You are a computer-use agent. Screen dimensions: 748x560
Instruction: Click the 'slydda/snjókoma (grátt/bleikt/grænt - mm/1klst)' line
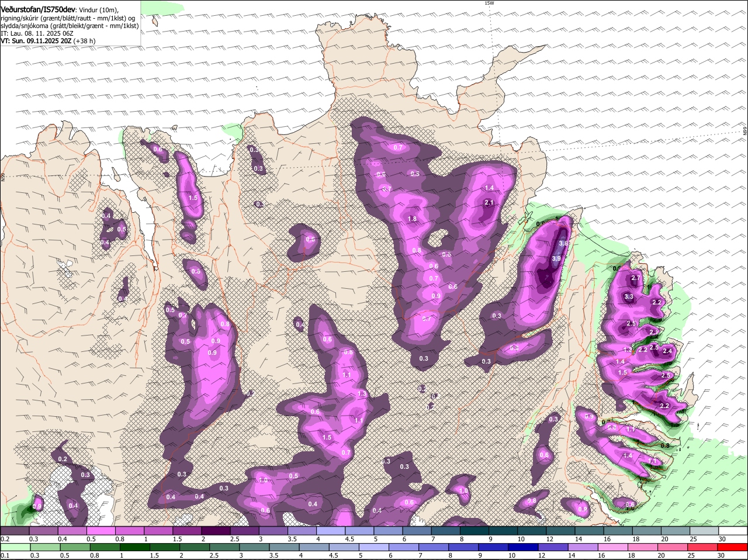click(70, 26)
